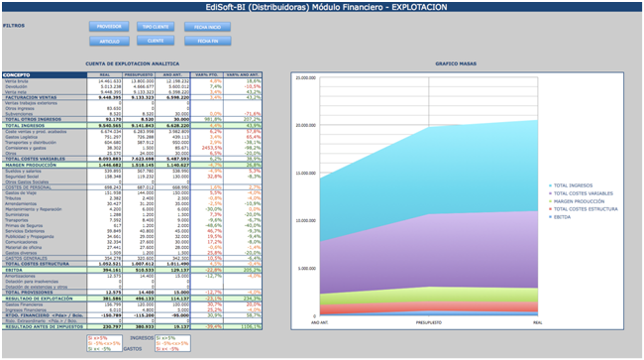Screen dimensions: 644x360
Task: Click the TOTAL INGRESOS legend entry
Action: (x=571, y=185)
